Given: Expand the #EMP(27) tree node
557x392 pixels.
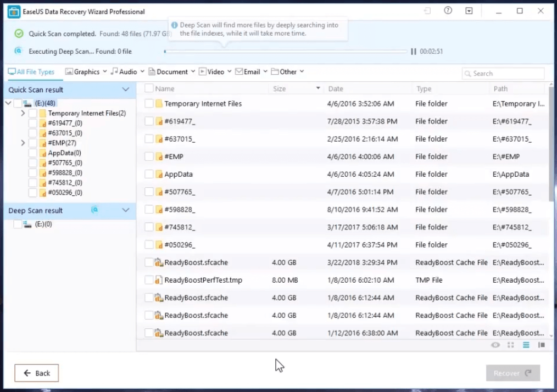Looking at the screenshot, I should pos(23,143).
